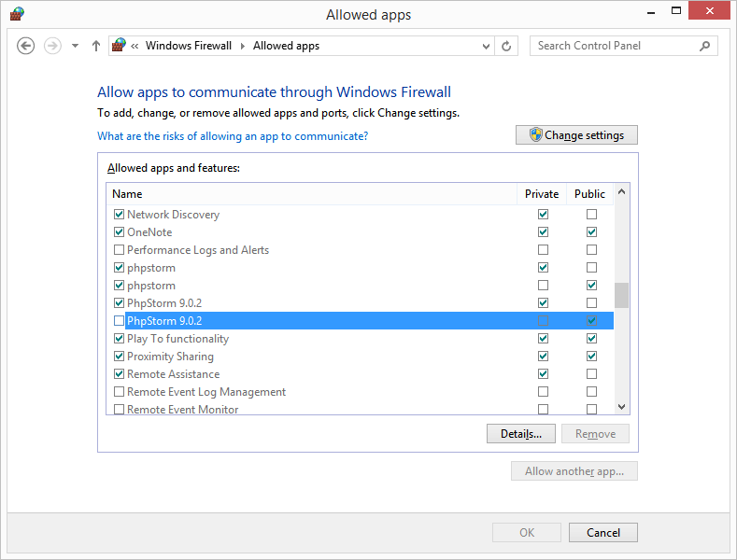This screenshot has width=737, height=560.
Task: Click the firewall icon in address bar
Action: pyautogui.click(x=119, y=45)
